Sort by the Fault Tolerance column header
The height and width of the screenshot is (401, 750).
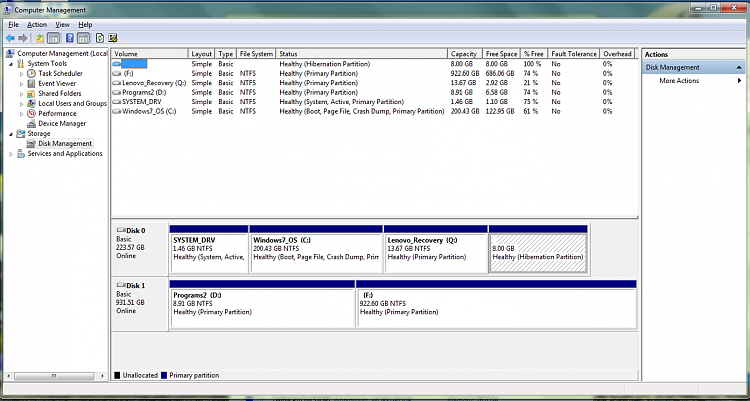click(574, 54)
